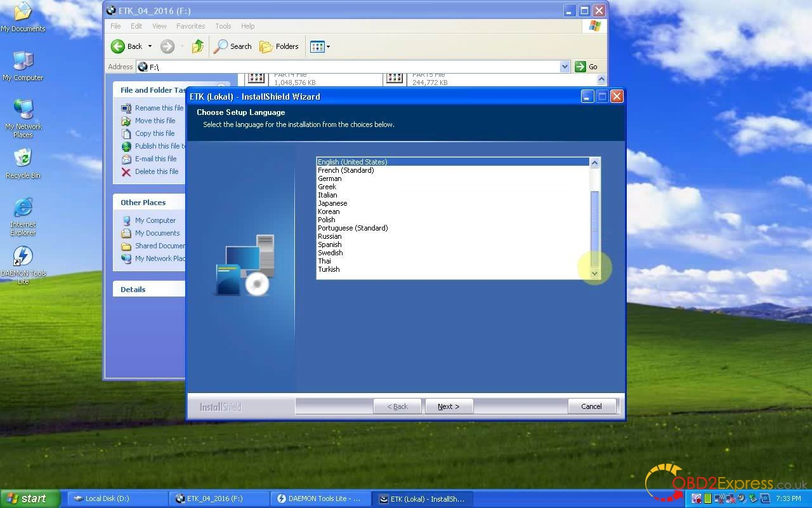Launch the DAEMON Tools Lite desktop shortcut
Screen dimensions: 812x508
point(23,257)
